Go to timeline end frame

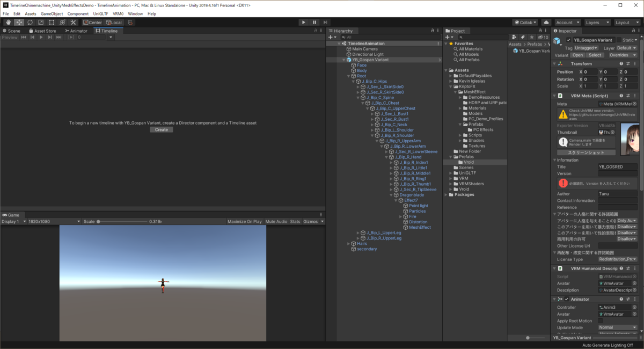click(58, 37)
